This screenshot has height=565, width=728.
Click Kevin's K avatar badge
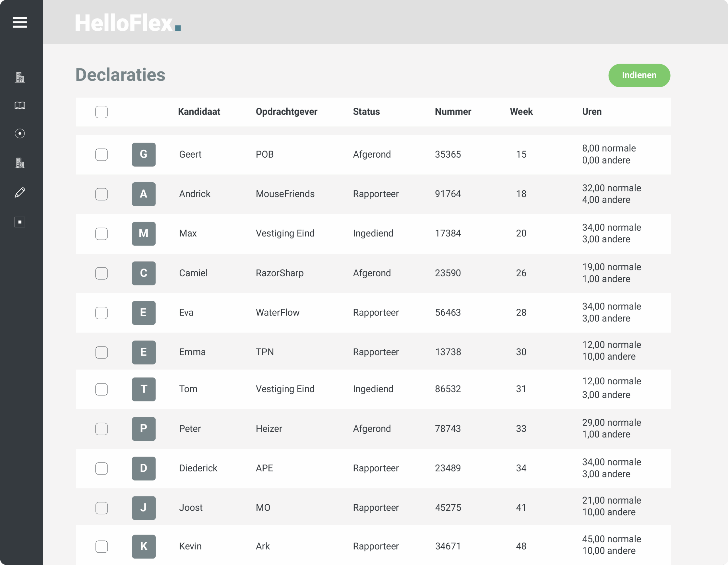143,546
